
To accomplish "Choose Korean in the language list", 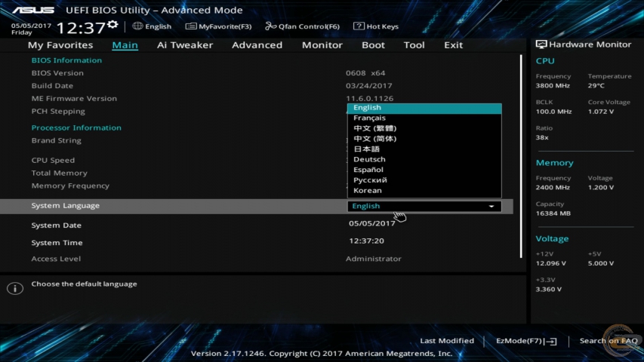I will 424,191.
